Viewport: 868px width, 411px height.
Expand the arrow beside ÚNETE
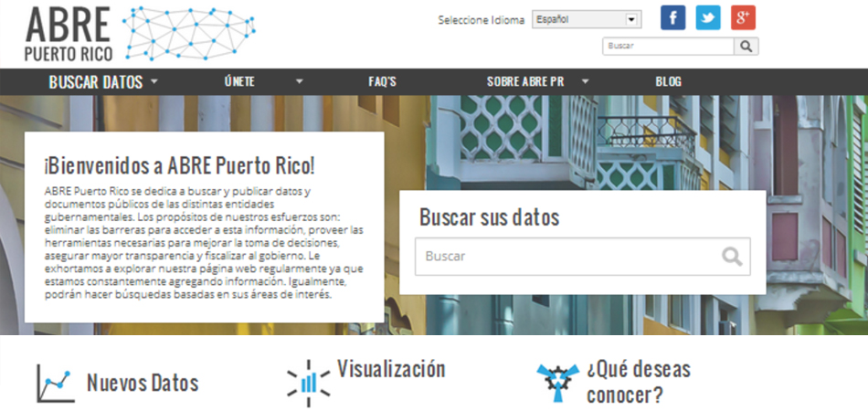click(300, 82)
